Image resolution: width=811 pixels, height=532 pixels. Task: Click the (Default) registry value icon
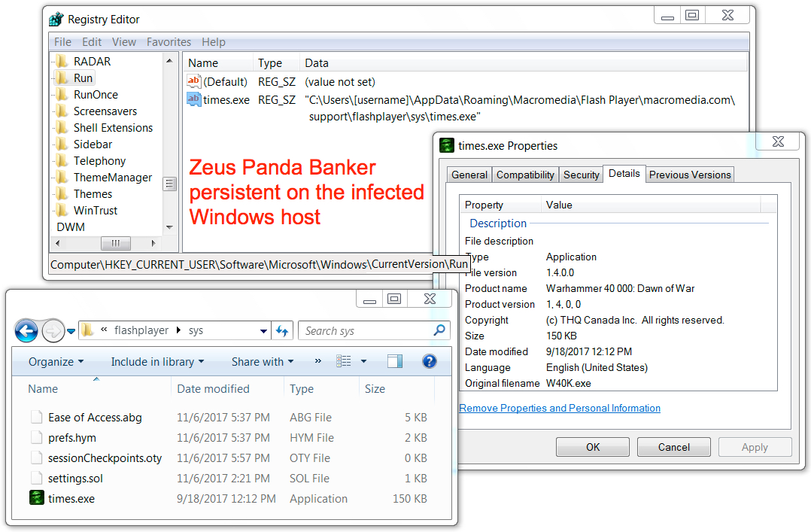193,81
